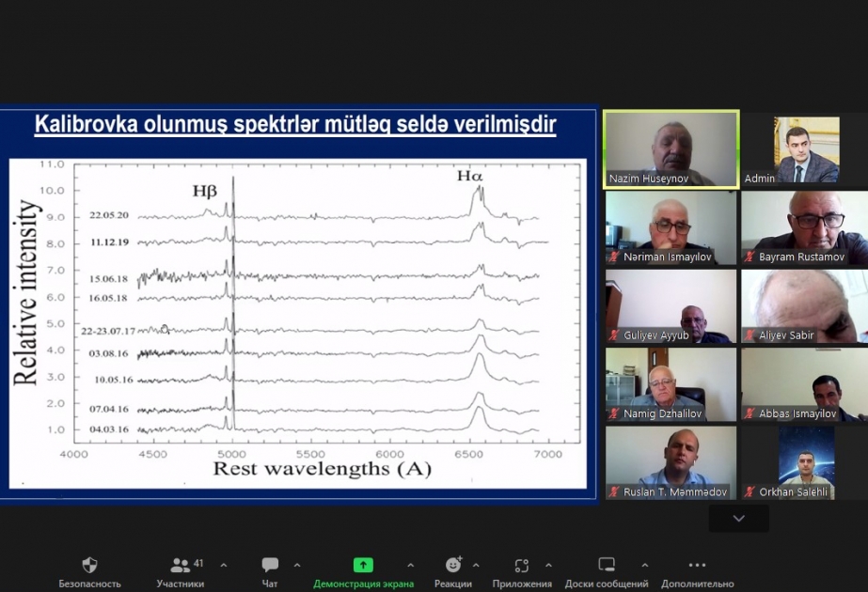868x592 pixels.
Task: Click the green Демонстрация экрана share button
Action: click(x=363, y=565)
